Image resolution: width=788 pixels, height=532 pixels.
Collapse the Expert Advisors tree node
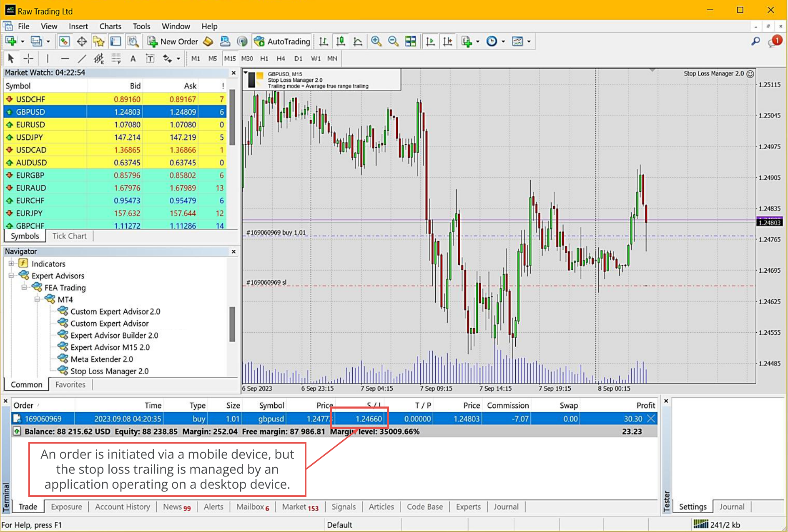pyautogui.click(x=11, y=275)
